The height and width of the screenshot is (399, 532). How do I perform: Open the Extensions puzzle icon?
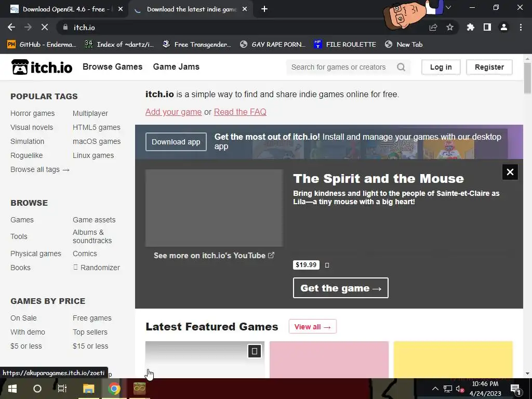(471, 27)
